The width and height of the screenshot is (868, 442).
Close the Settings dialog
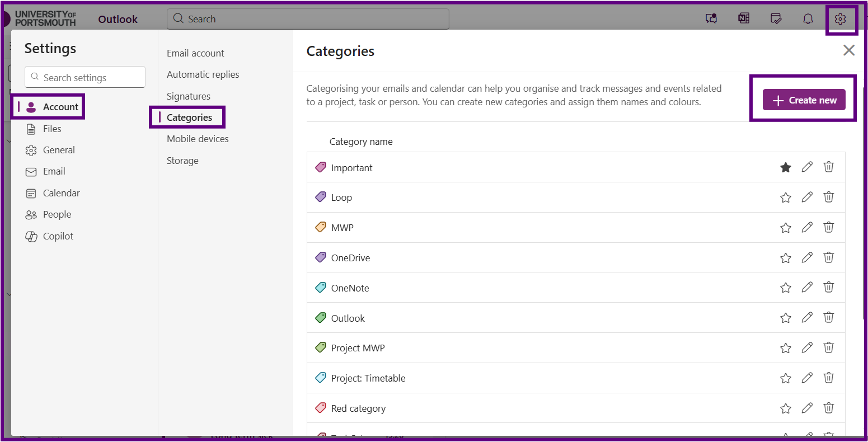tap(849, 50)
